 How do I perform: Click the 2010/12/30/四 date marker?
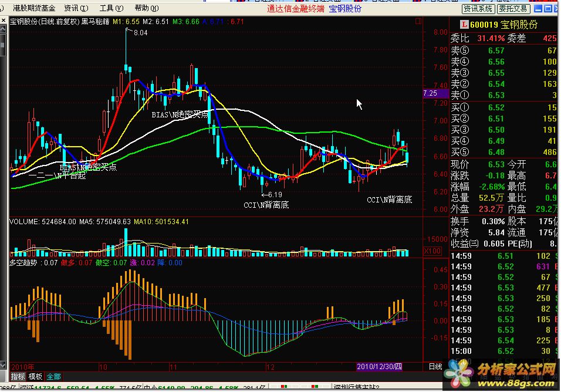coord(379,367)
